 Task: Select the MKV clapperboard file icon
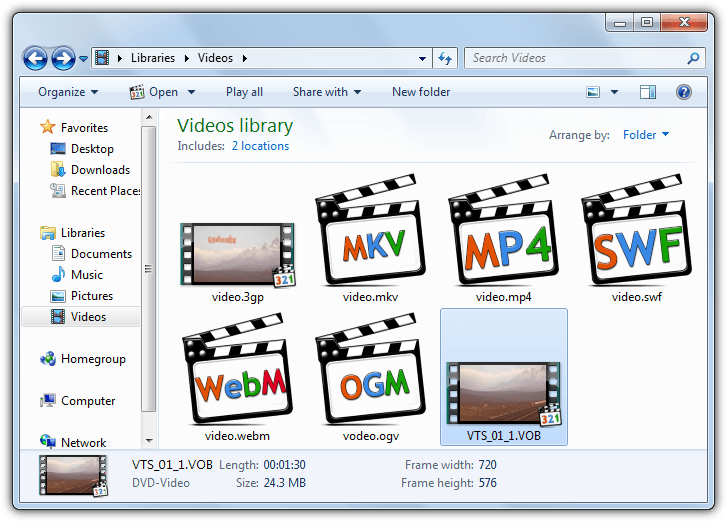(x=370, y=230)
